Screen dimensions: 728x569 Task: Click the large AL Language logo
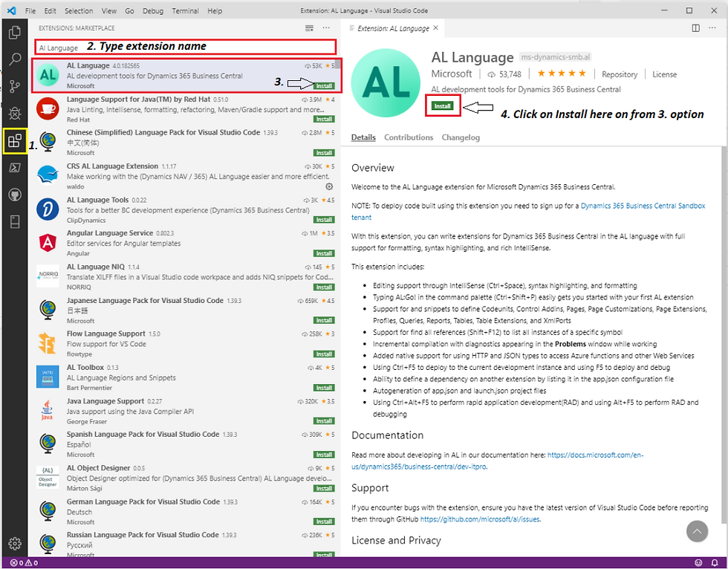[386, 83]
